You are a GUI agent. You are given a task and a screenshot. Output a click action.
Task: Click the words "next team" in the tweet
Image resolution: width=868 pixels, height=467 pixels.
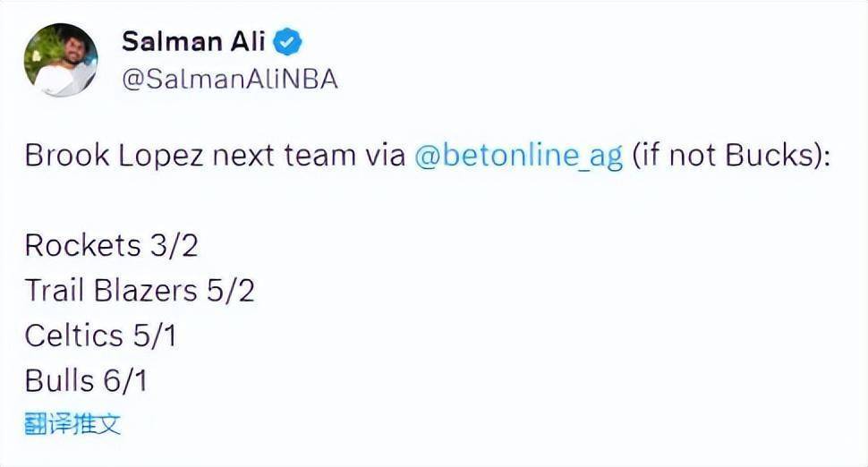point(278,156)
